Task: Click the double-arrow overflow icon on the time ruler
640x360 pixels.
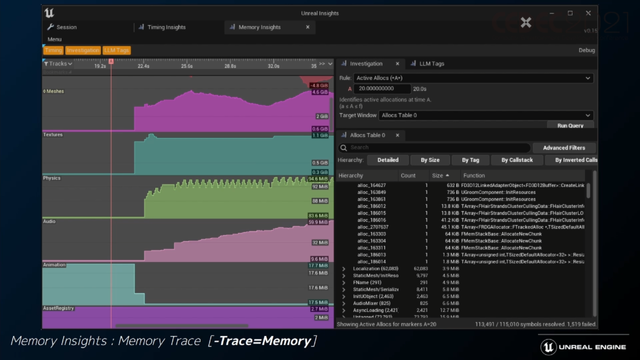Action: coord(322,64)
